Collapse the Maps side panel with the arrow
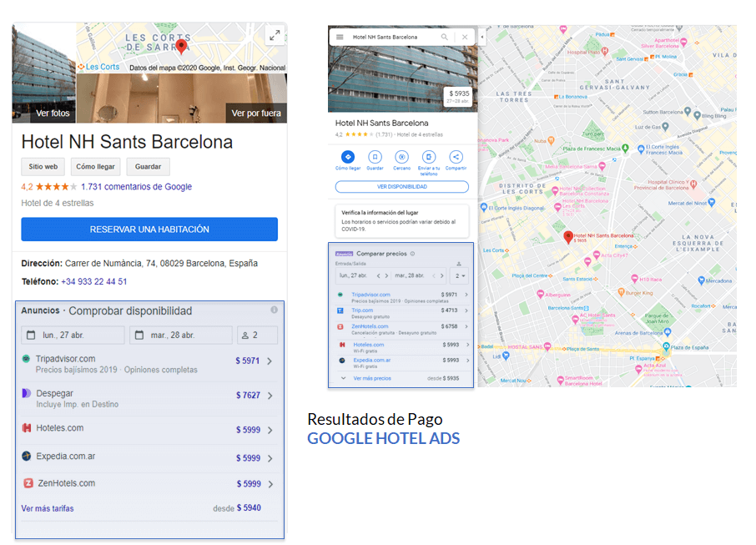 click(x=481, y=37)
